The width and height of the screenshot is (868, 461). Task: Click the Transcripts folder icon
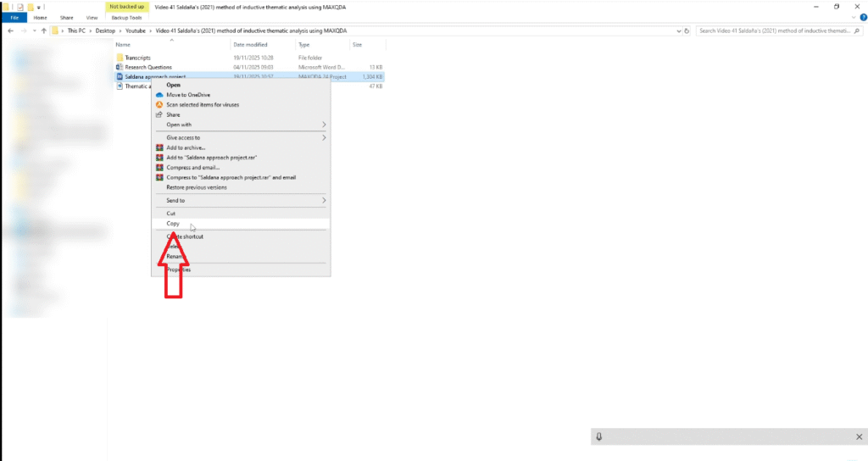click(120, 58)
